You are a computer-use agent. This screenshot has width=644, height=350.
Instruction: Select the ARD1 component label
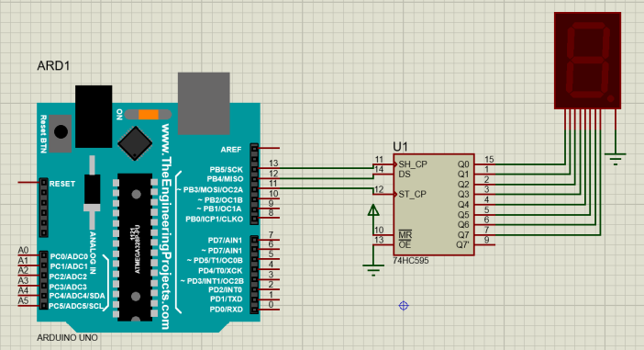point(53,66)
